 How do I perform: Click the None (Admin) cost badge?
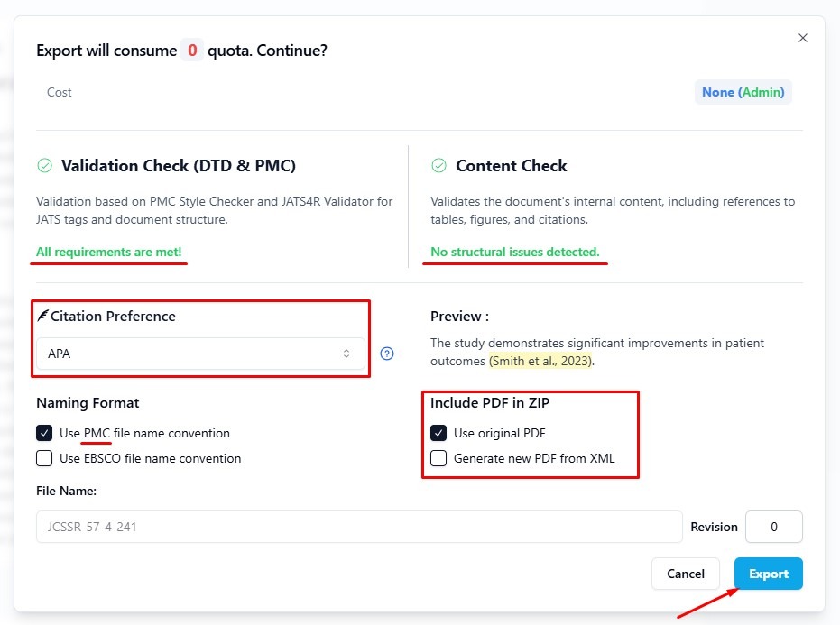[743, 92]
